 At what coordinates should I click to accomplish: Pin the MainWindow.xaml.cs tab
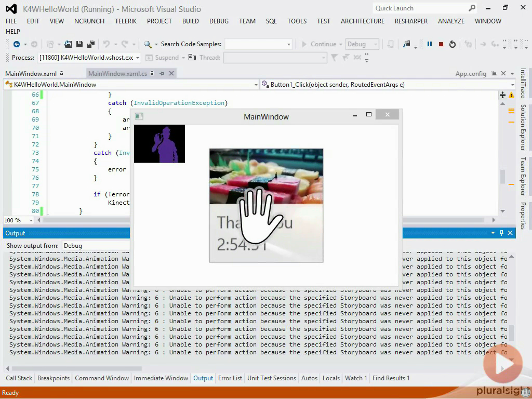162,73
